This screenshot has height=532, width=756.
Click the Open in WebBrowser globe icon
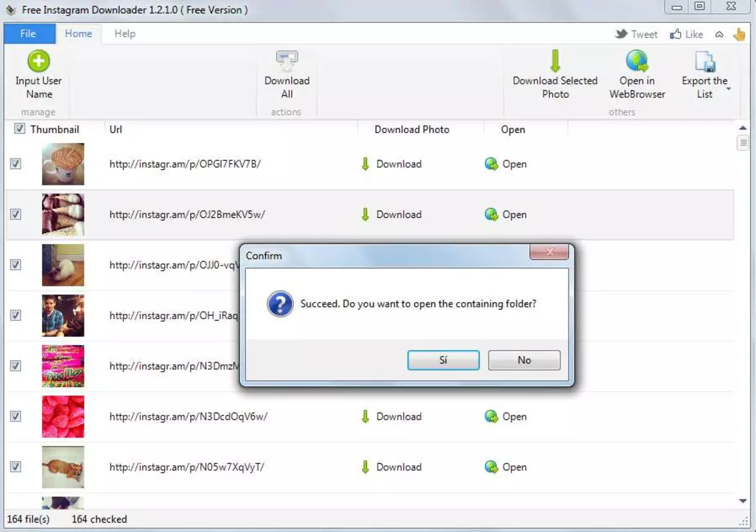pos(637,61)
